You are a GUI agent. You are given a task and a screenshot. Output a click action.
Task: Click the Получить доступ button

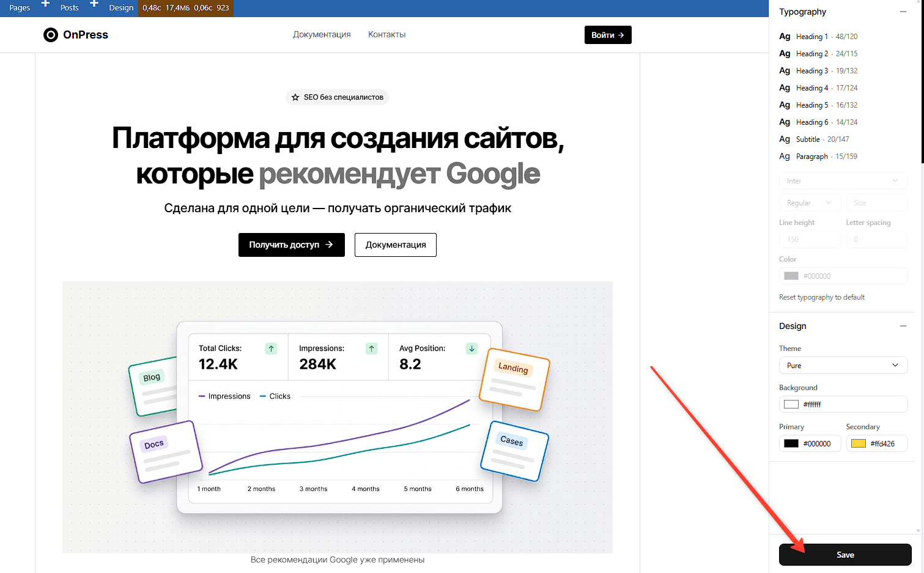click(x=292, y=245)
